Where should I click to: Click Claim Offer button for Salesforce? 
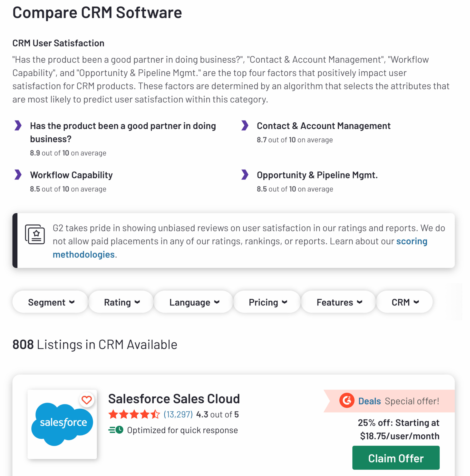[x=396, y=458]
